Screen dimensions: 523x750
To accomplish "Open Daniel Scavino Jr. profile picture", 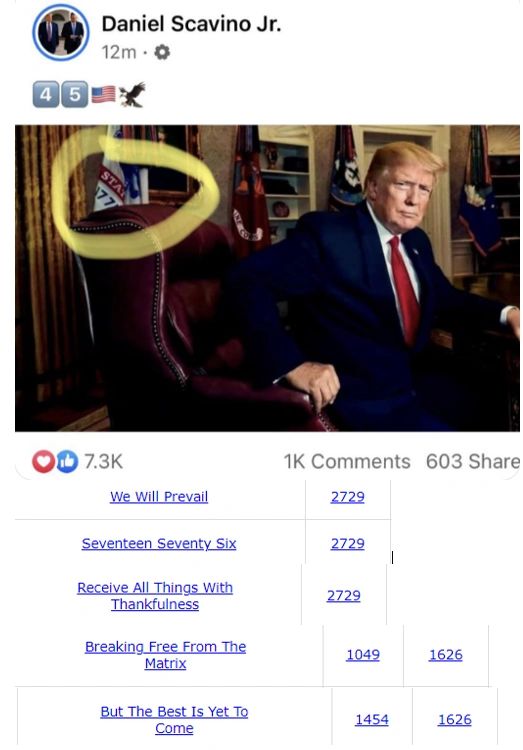I will tap(61, 33).
